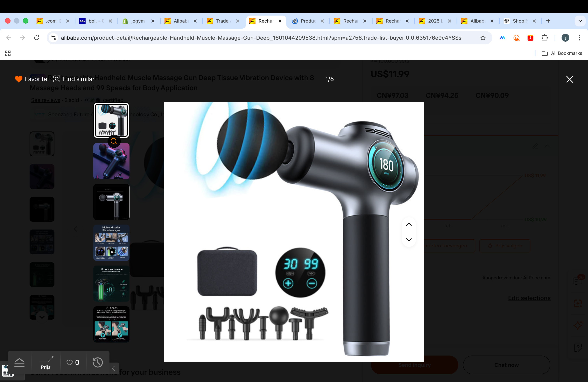Click the heart favorites counter widget

coord(73,363)
